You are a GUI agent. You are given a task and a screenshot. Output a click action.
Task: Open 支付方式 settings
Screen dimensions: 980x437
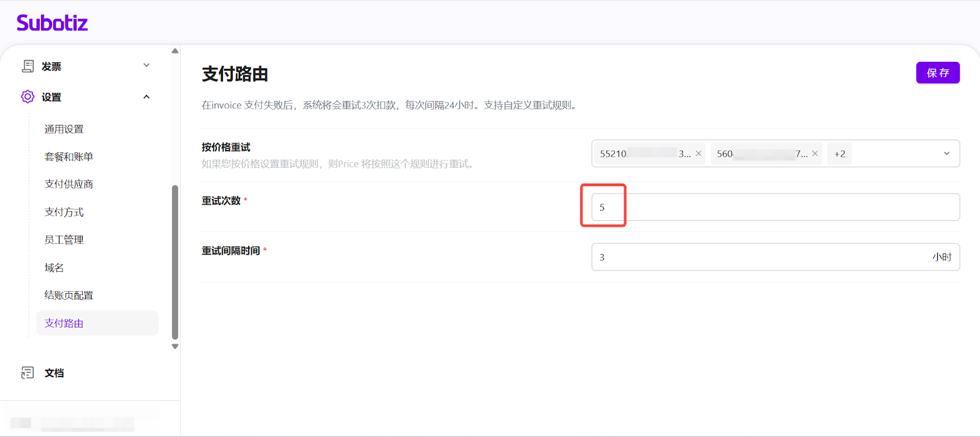click(x=64, y=212)
